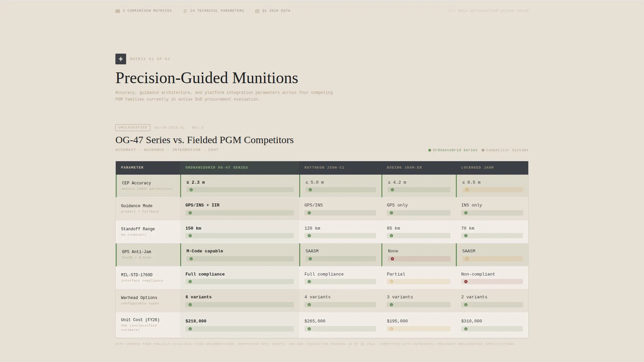Click green check icon under ≤ 4.2 m
Viewport: 644px width, 362px height.
tap(392, 190)
